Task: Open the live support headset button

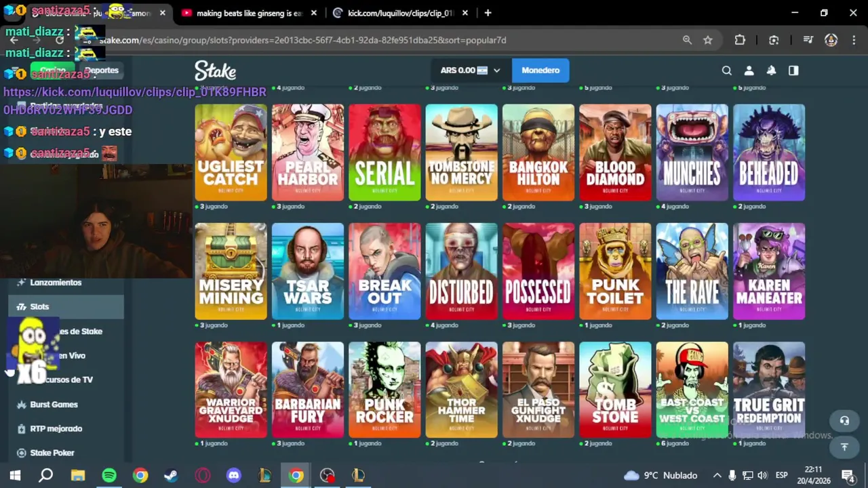Action: pos(844,421)
